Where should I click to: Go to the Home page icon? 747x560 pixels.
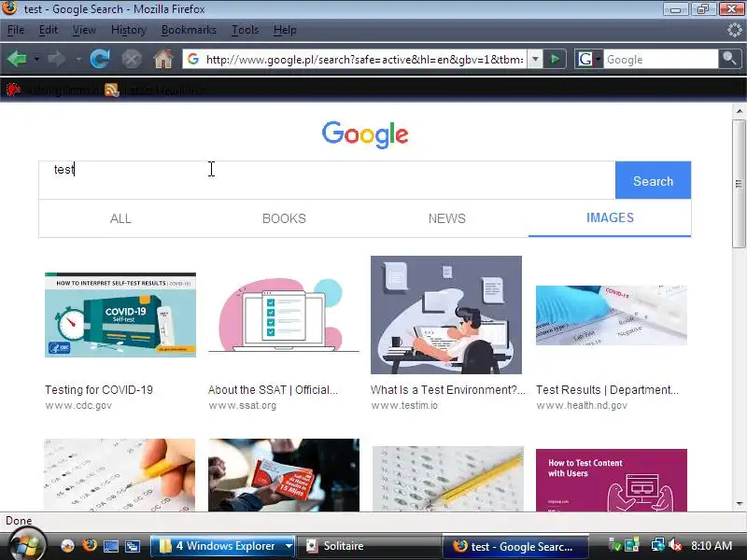(x=162, y=59)
